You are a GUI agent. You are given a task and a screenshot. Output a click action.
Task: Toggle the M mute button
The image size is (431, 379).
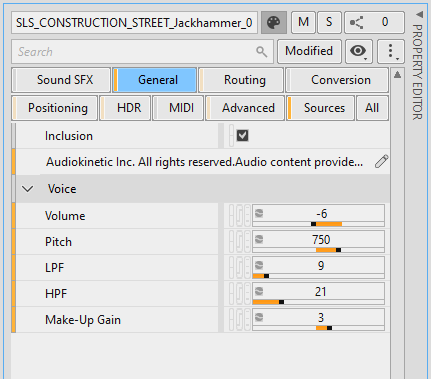(303, 23)
